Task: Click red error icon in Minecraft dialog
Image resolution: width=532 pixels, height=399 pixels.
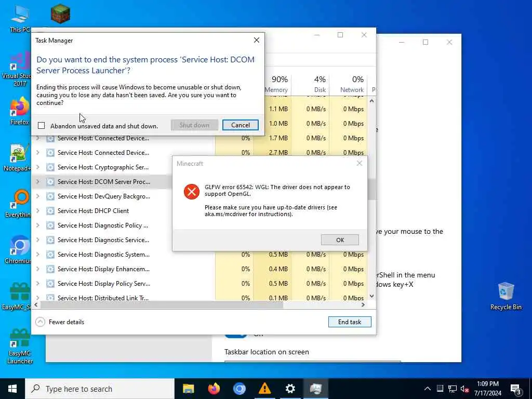Action: [x=192, y=192]
